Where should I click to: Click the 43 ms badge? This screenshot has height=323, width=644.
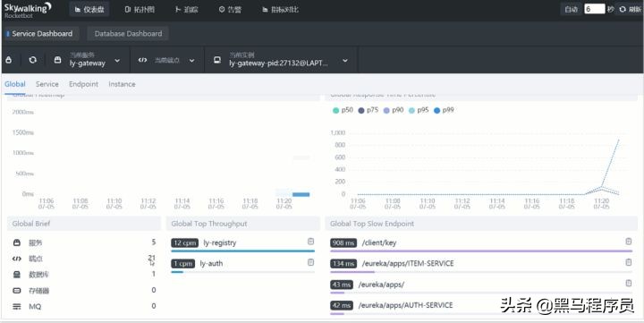click(342, 285)
